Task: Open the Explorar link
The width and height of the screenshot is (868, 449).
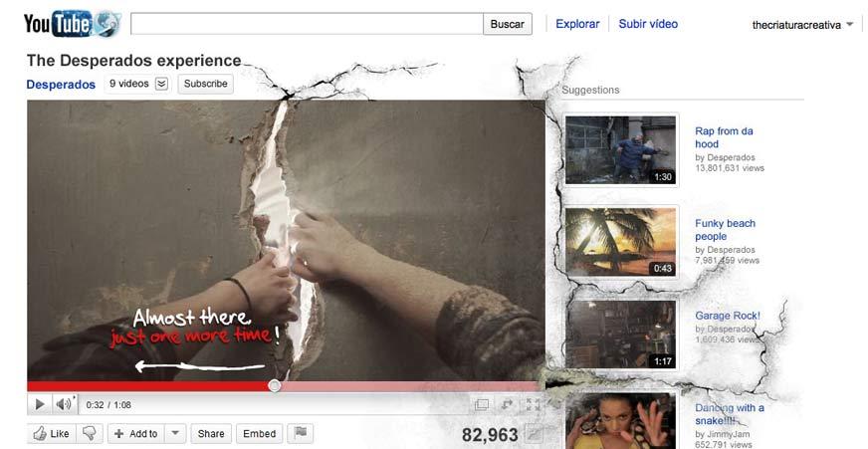Action: coord(577,24)
